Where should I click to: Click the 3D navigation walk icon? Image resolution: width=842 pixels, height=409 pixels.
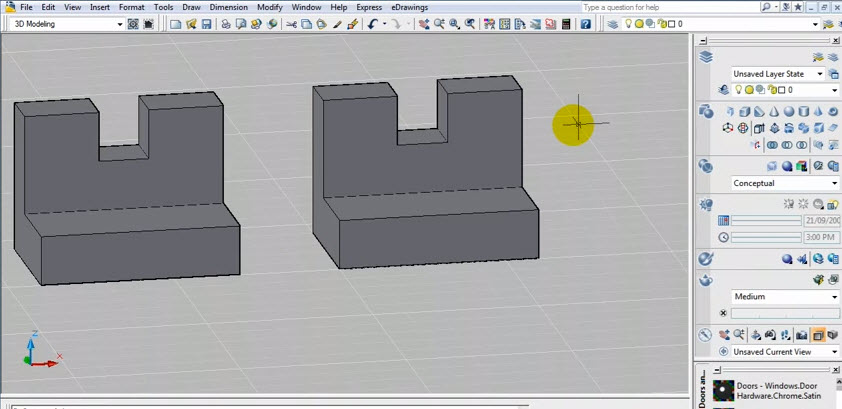point(786,335)
